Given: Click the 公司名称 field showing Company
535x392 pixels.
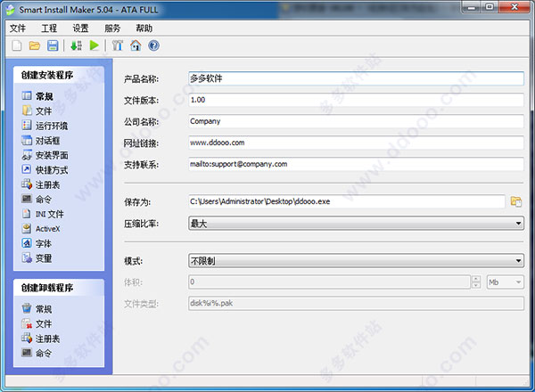Looking at the screenshot, I should tap(356, 121).
